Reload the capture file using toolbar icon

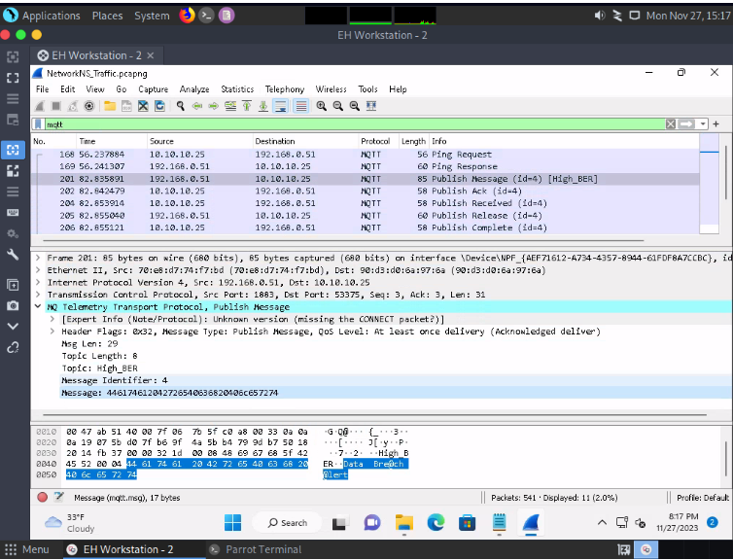tap(158, 106)
